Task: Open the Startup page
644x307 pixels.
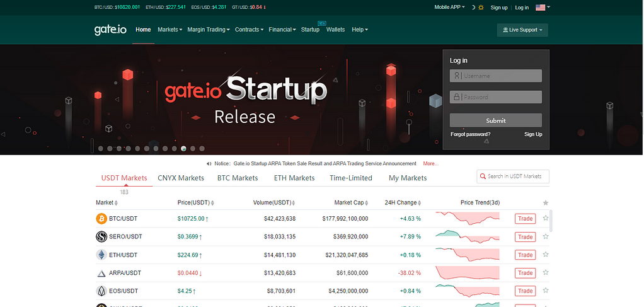Action: coord(310,30)
